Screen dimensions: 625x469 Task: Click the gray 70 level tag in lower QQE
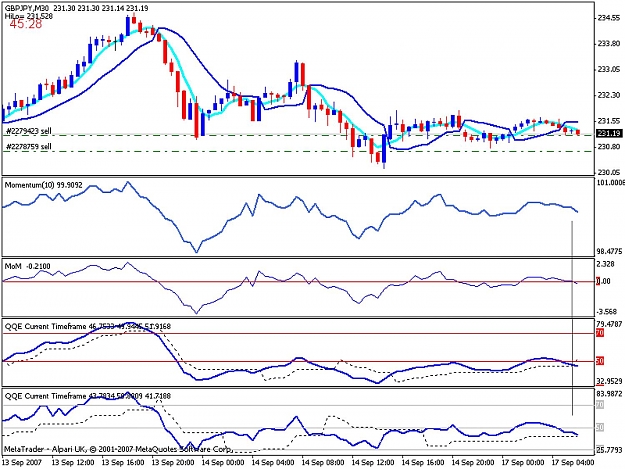pyautogui.click(x=600, y=405)
